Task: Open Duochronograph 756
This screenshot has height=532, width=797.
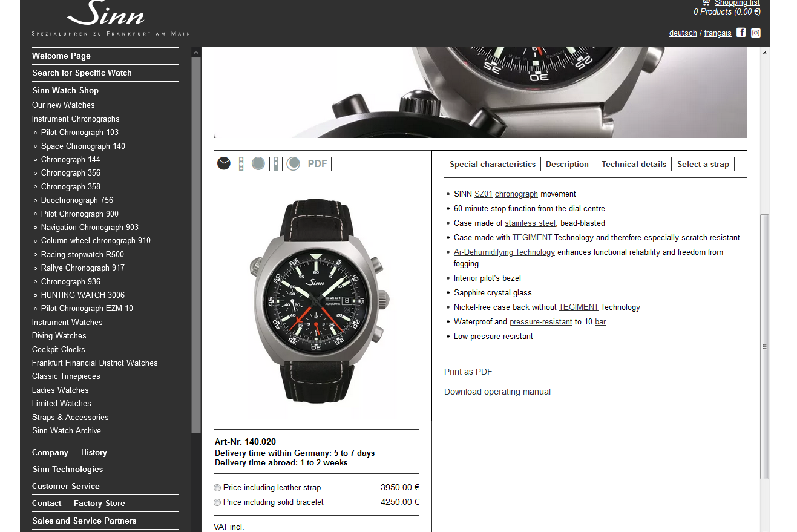Action: 77,200
